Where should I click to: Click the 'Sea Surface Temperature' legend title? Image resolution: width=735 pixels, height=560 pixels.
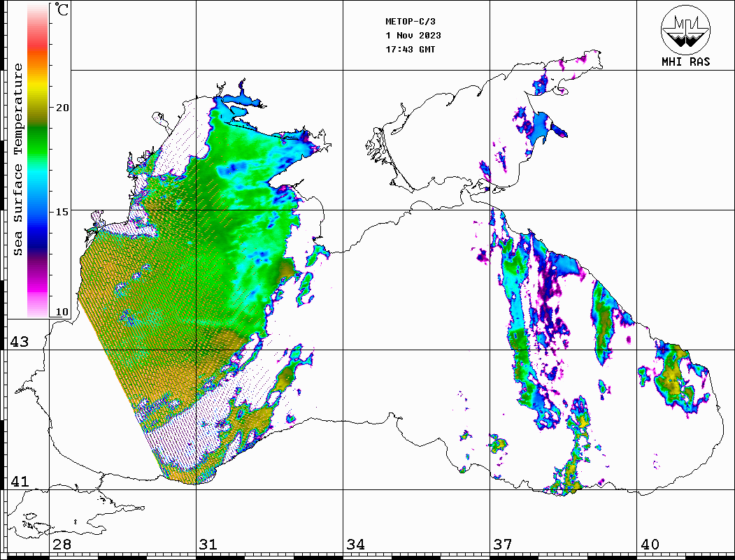point(17,159)
